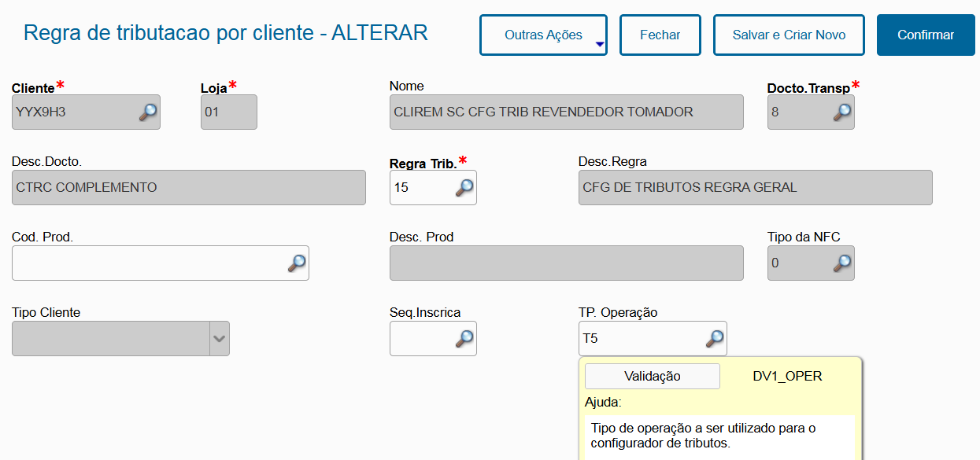Click the Desc.Docto. field CTRC COMPLEMENTO
The image size is (980, 460).
coord(189,188)
